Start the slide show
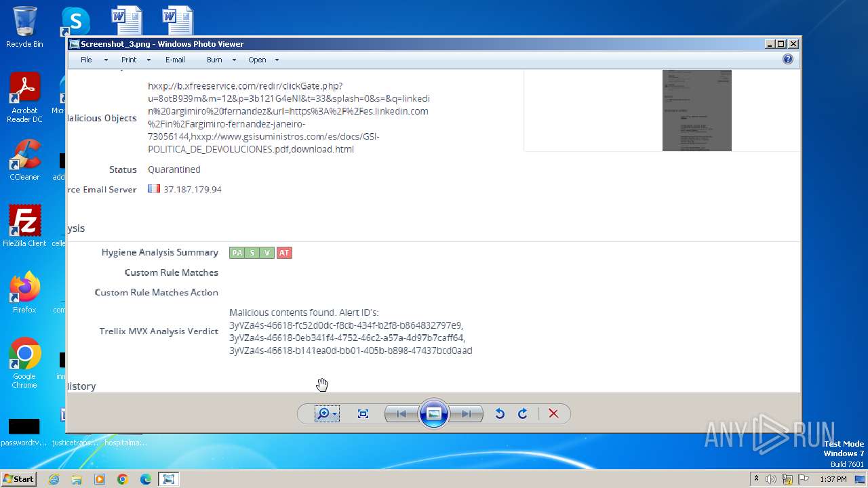This screenshot has width=868, height=488. [x=434, y=413]
